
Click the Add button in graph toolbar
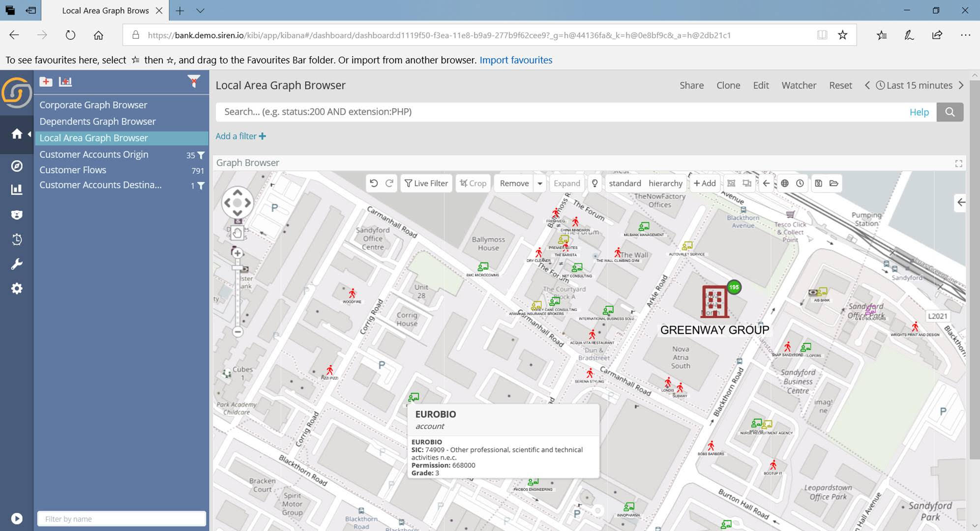pos(705,183)
